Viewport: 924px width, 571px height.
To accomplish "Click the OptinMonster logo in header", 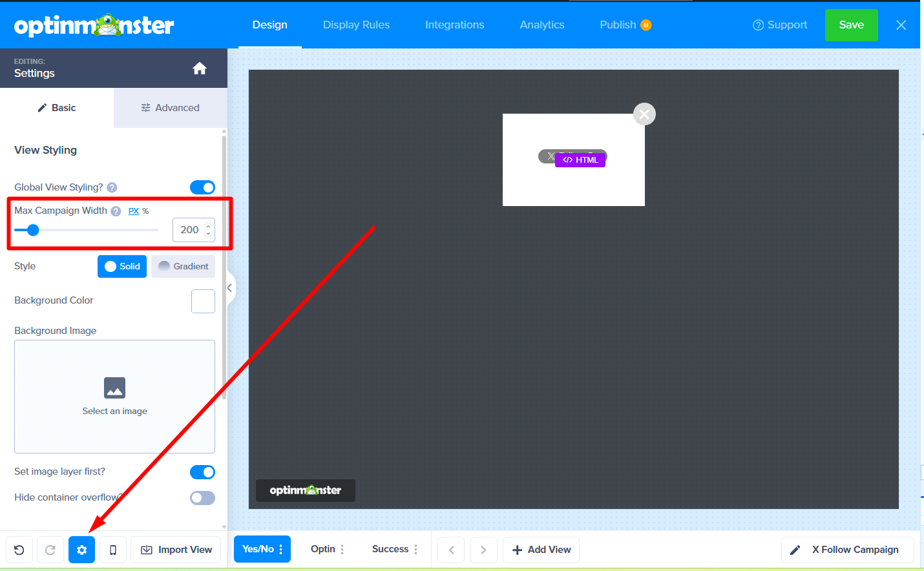I will point(94,25).
